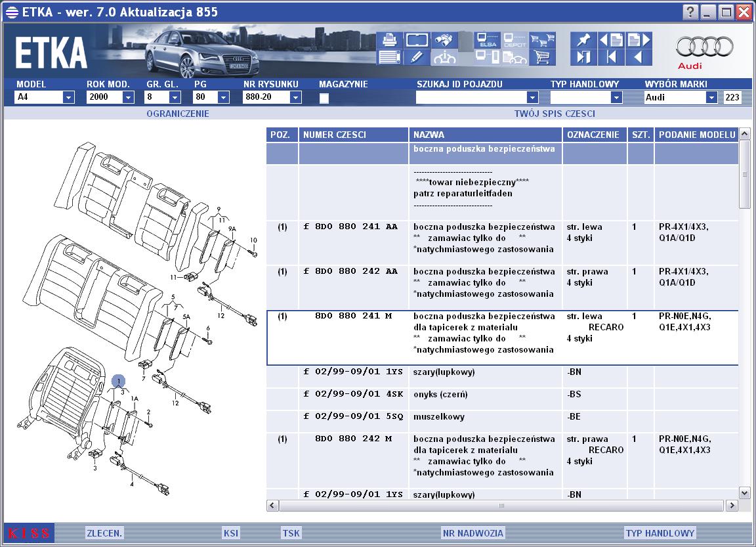Click the 223 field beside brand selector
Screen dimensions: 756x547
pos(732,97)
